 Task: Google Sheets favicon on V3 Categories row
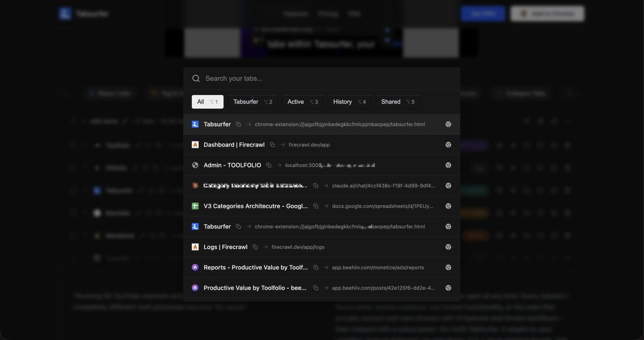click(195, 206)
